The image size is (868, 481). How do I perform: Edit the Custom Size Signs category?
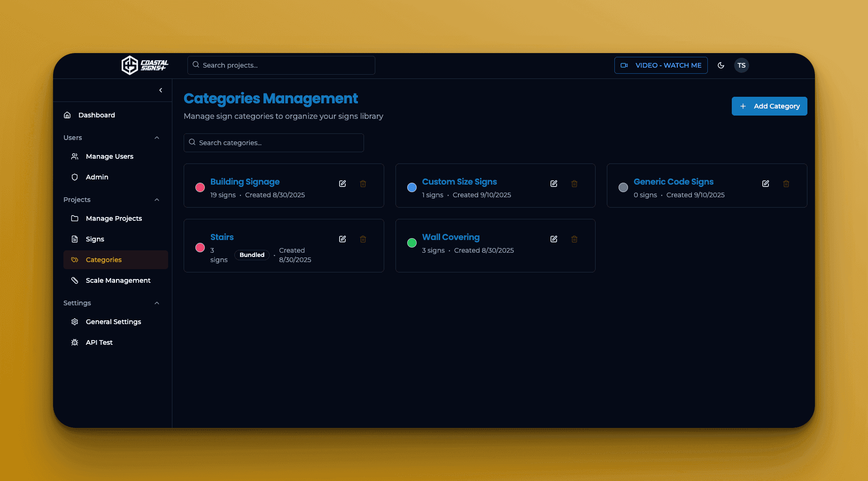pos(554,184)
